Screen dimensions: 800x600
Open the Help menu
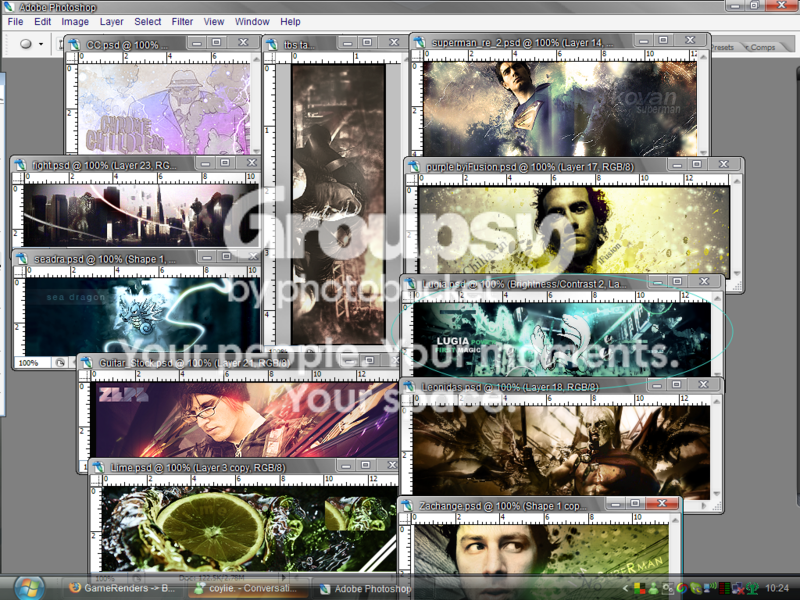tap(290, 21)
